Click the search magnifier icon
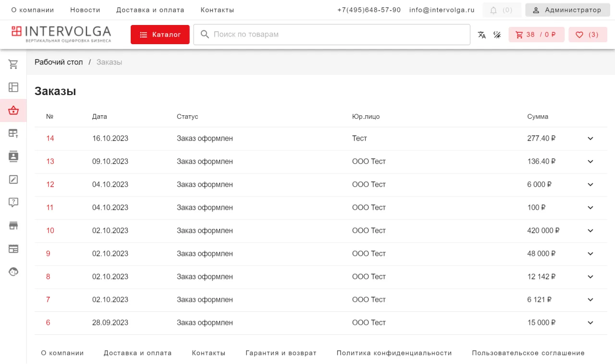Viewport: 615px width, 364px height. point(205,35)
